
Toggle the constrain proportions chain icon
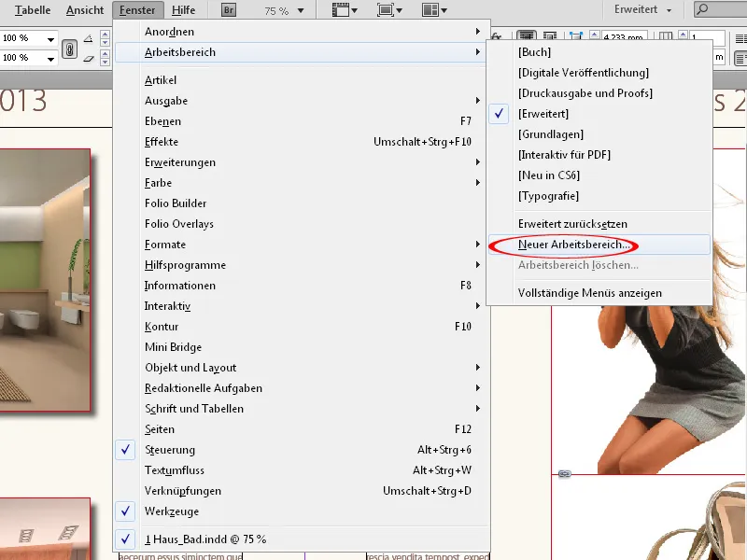click(x=69, y=49)
